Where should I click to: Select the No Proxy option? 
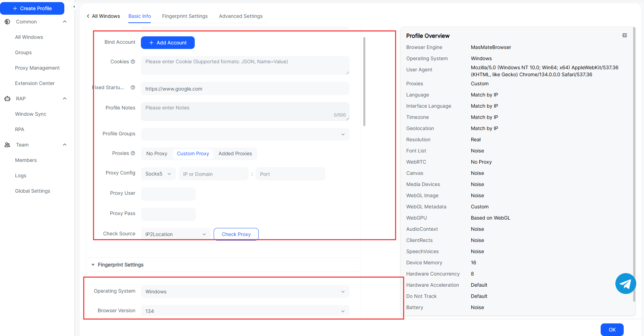click(x=157, y=153)
